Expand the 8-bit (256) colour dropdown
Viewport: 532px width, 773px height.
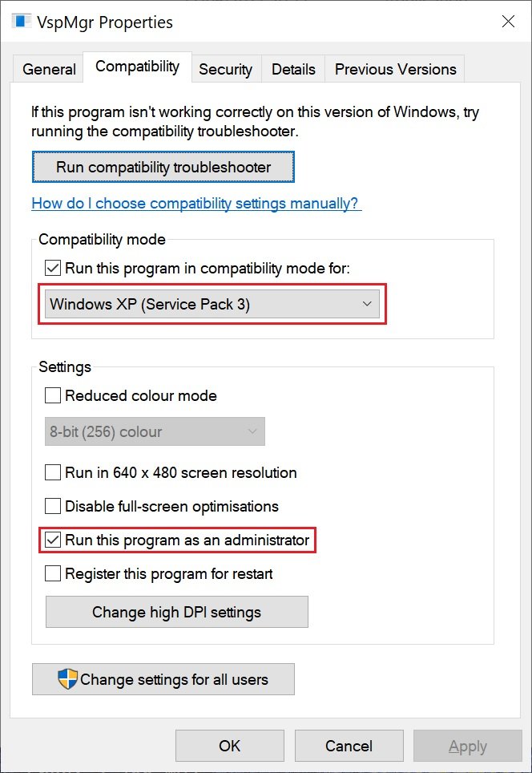pyautogui.click(x=155, y=431)
